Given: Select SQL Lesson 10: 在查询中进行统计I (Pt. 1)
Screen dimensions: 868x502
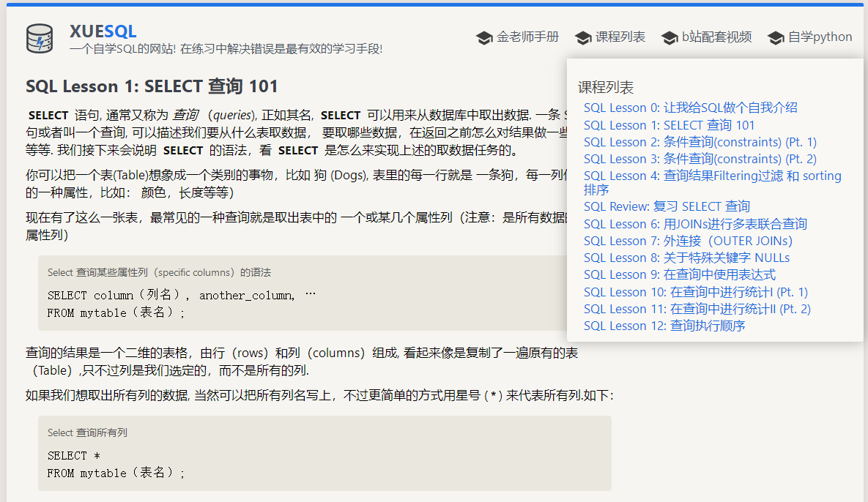Looking at the screenshot, I should tap(696, 292).
